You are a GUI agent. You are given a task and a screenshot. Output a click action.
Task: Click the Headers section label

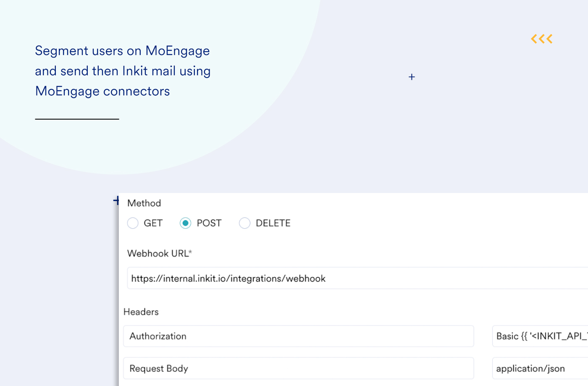point(141,312)
